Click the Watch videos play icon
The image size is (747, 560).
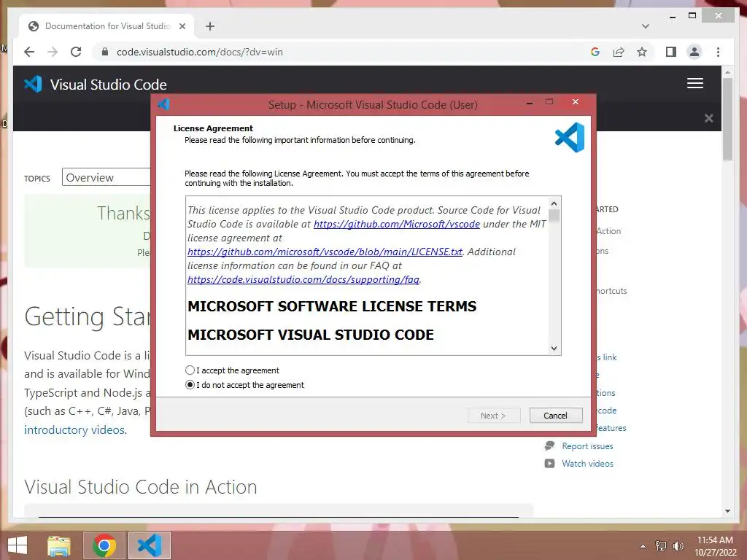(549, 463)
